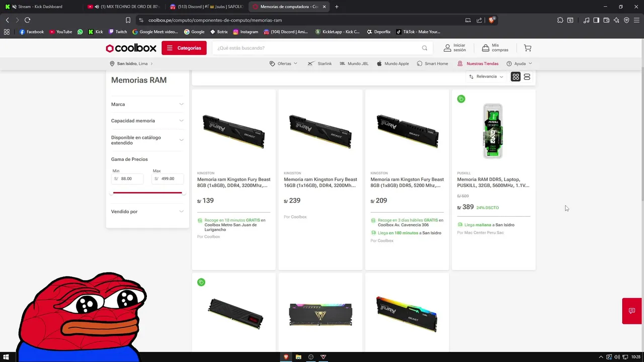Expand Disponible en catálogo extendido filter
644x362 pixels.
click(x=147, y=140)
